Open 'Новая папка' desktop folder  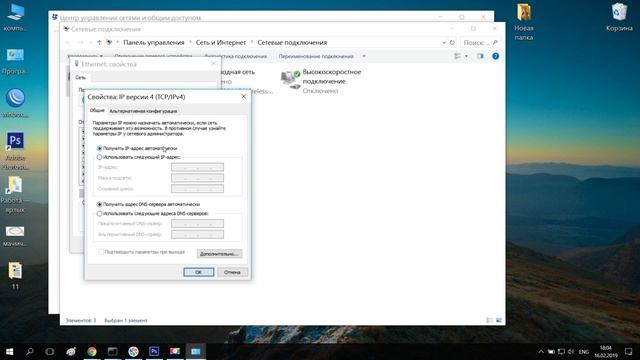(x=524, y=21)
